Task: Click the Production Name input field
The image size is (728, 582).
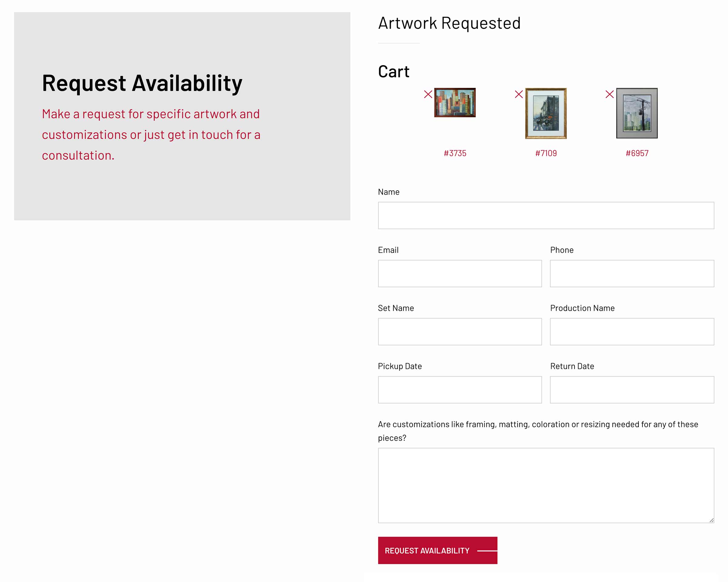Action: point(632,331)
